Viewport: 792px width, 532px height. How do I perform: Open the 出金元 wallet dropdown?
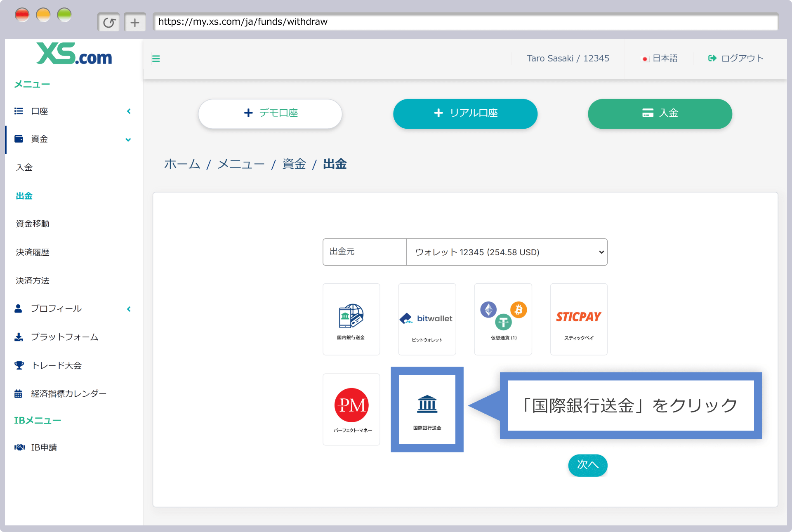507,252
